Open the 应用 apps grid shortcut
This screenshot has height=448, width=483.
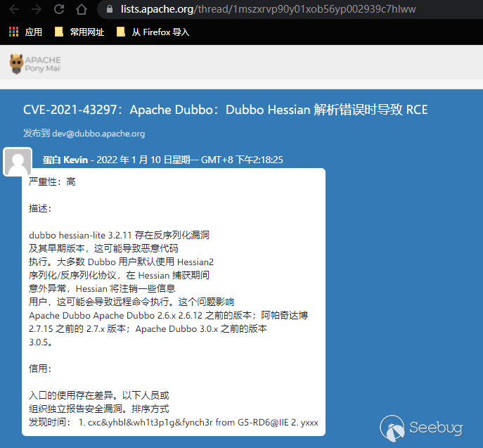coord(25,32)
